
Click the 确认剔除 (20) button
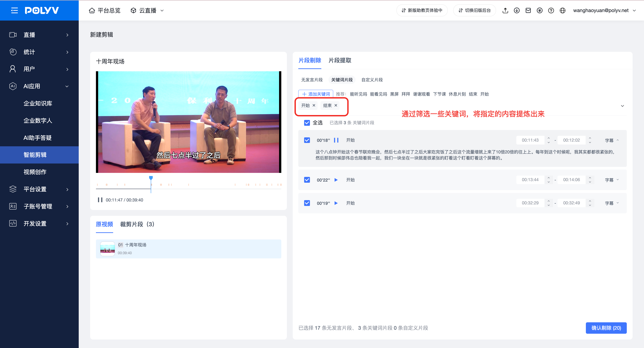click(x=606, y=328)
